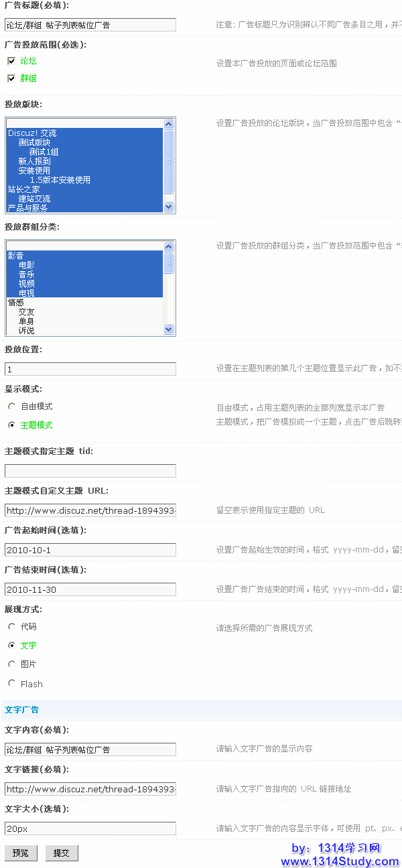Viewport: 402px width, 868px height.
Task: Focus the 广告起始时间 start date field
Action: tap(90, 550)
